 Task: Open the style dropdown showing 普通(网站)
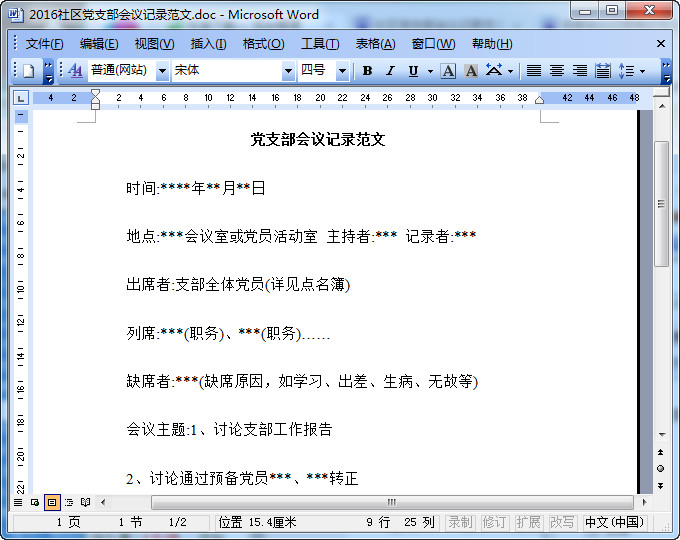pos(163,71)
